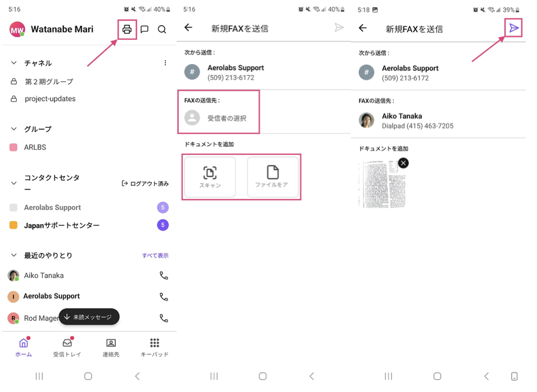Collapse the チャネル section

14,63
